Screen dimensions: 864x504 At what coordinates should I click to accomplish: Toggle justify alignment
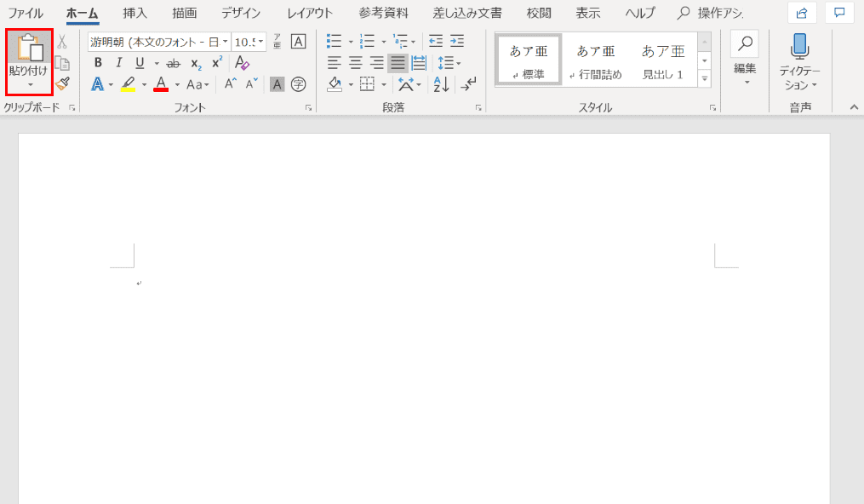tap(398, 63)
